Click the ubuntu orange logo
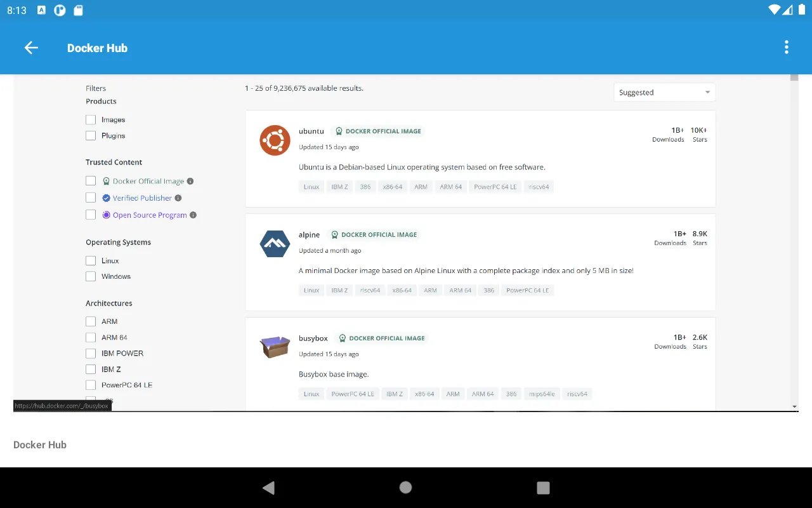This screenshot has width=812, height=508. pos(275,140)
